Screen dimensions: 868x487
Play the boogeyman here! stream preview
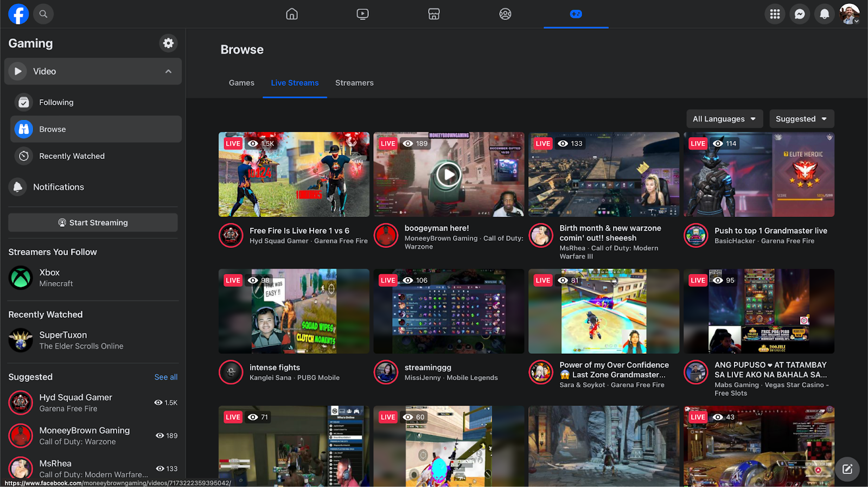click(449, 175)
